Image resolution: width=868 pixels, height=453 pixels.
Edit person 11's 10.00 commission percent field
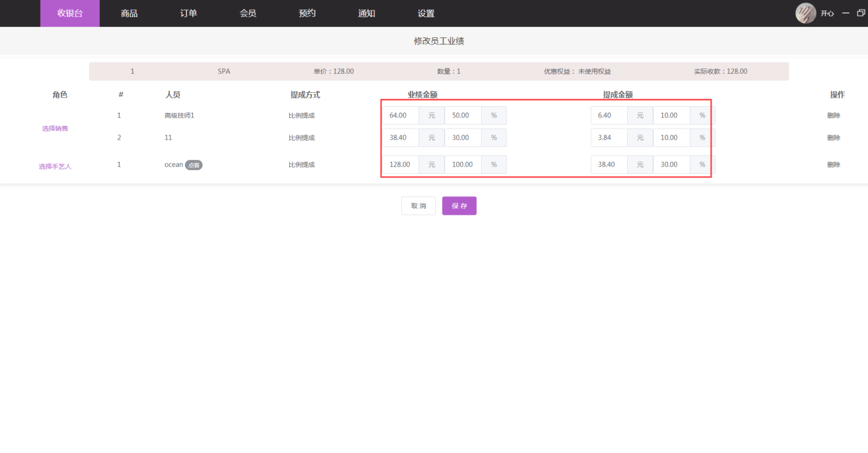tap(672, 138)
